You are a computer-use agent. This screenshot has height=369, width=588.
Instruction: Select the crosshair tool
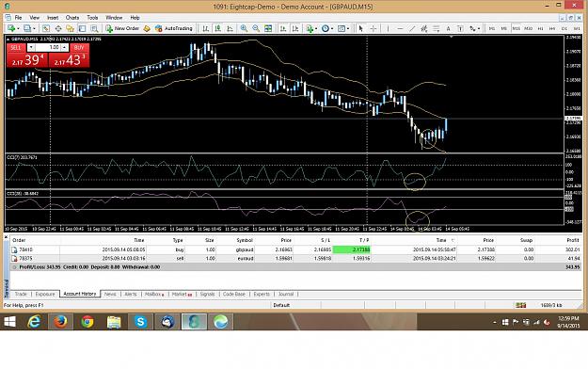[373, 28]
